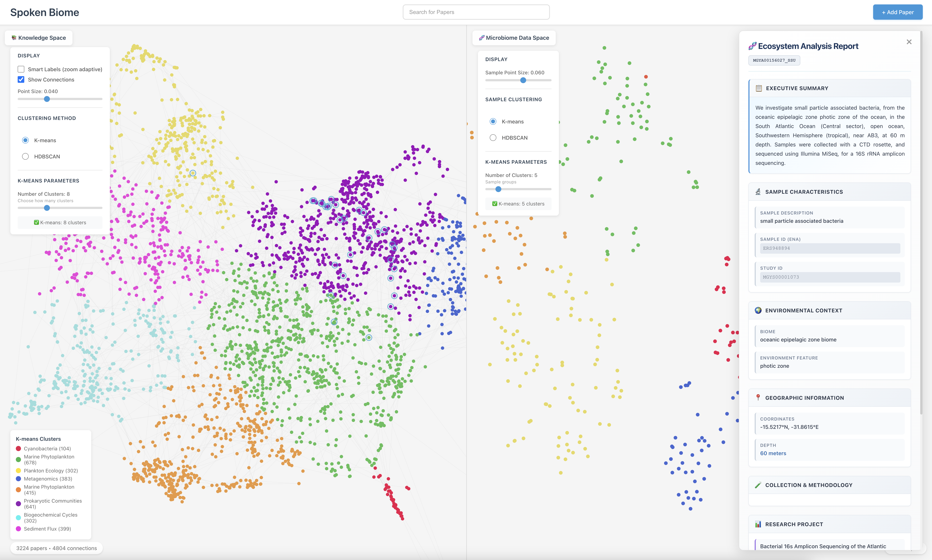Select HDBSCAN clustering in Knowledge Space panel
The width and height of the screenshot is (932, 560).
pos(25,156)
